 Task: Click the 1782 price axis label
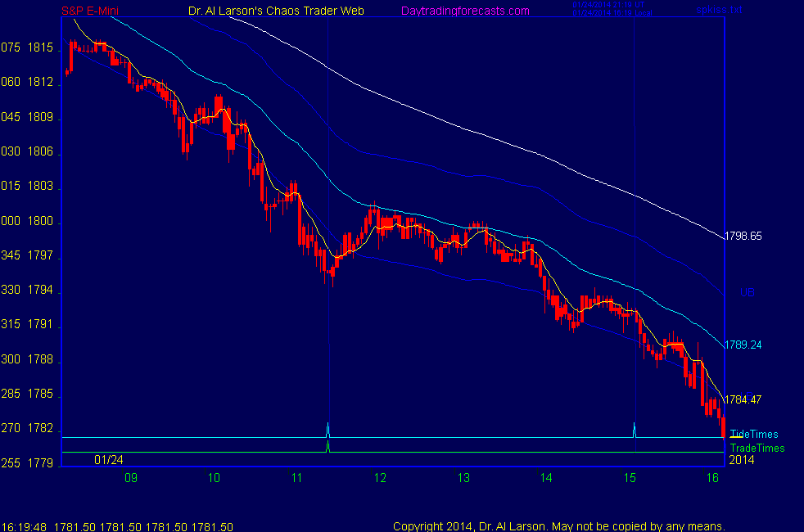40,428
